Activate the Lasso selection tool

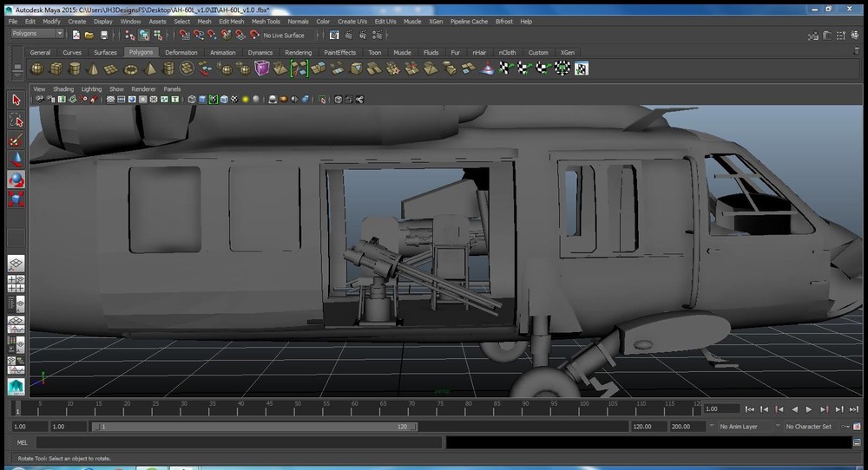[16, 120]
